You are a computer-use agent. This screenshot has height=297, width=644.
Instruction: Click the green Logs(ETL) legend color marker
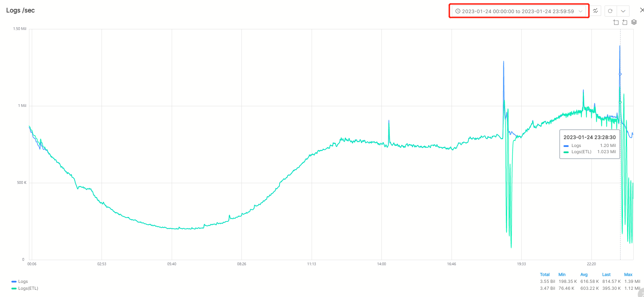(x=14, y=288)
